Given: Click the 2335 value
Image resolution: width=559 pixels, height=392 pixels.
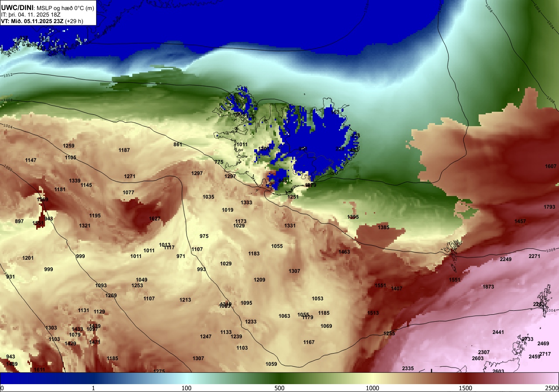Looking at the screenshot, I should click(x=408, y=368).
